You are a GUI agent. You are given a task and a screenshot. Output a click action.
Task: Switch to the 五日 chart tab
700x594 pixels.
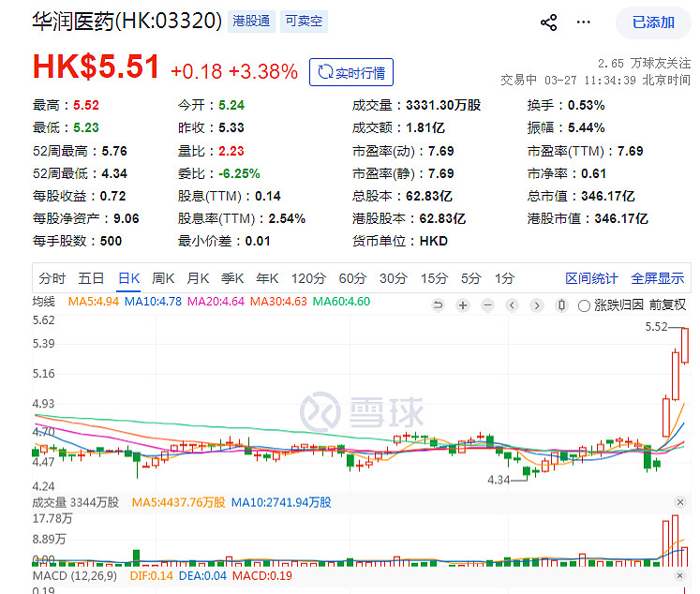click(x=91, y=278)
